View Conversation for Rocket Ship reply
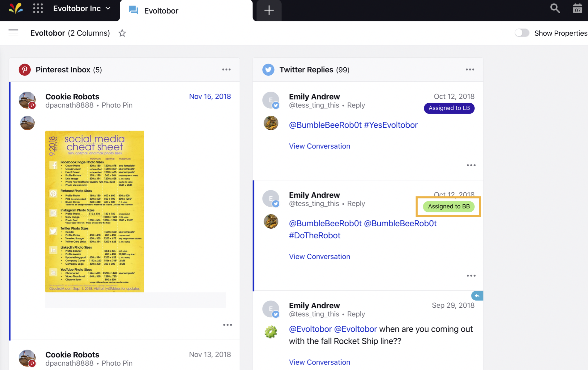588x370 pixels. (x=319, y=362)
